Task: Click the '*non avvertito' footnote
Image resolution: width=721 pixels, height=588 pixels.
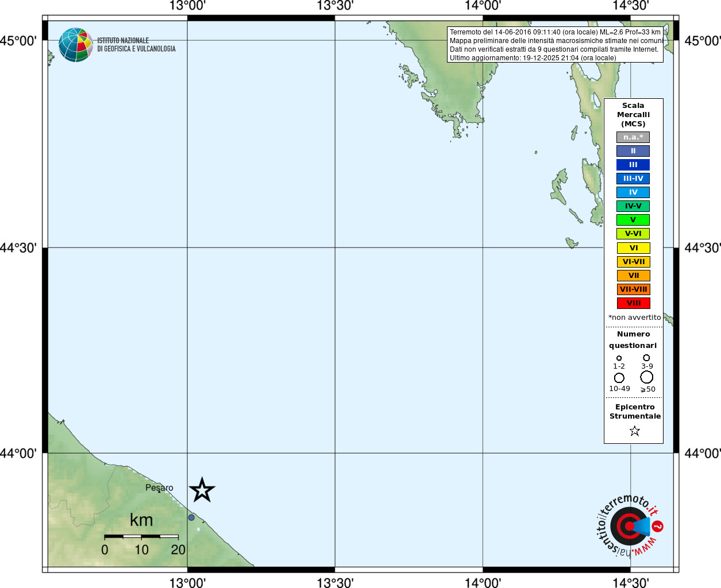Action: pos(634,318)
